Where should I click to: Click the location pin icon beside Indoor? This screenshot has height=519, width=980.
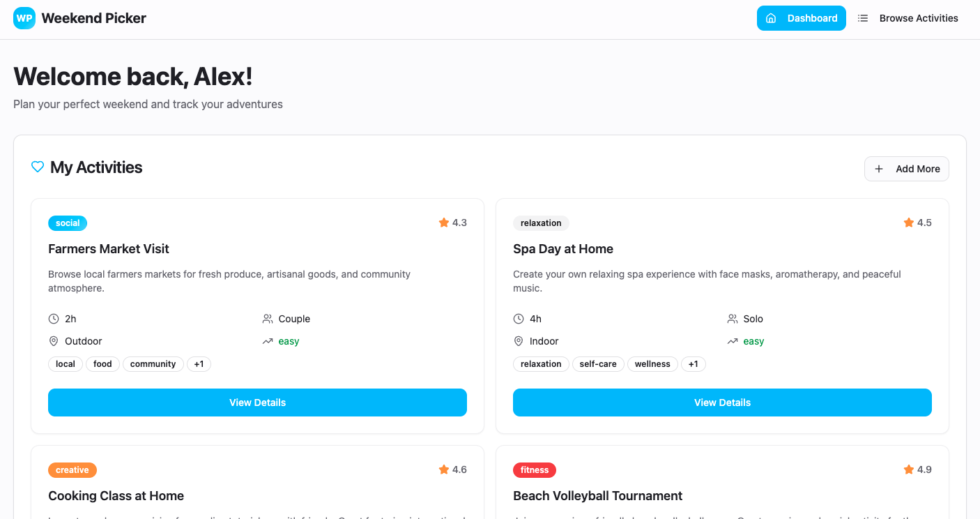coord(519,341)
